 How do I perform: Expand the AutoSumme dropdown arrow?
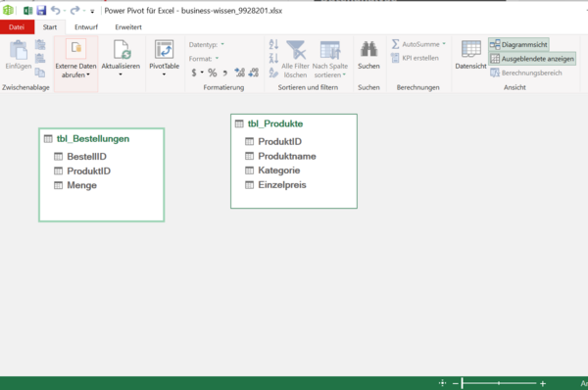(x=444, y=44)
